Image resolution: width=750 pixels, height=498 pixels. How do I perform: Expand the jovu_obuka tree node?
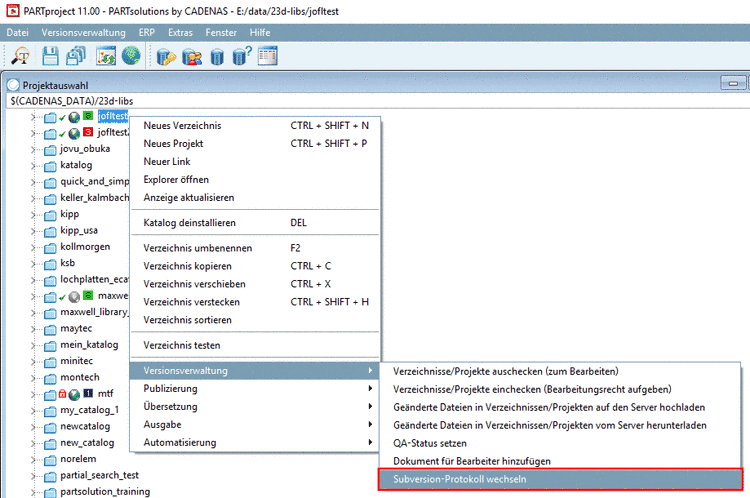pos(33,150)
